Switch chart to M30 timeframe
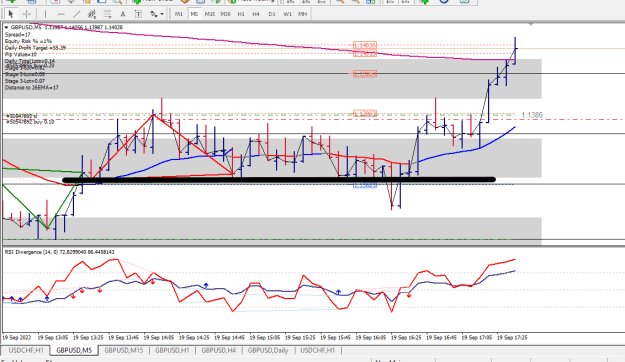 226,14
